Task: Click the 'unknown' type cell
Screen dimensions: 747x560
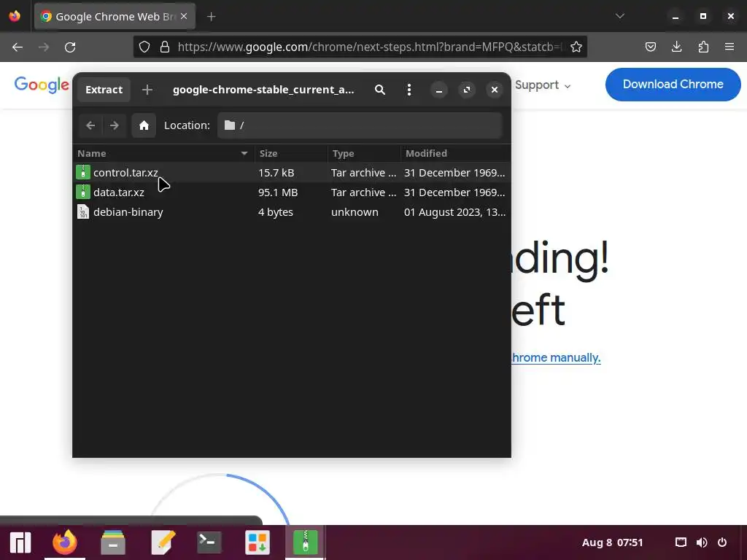Action: pyautogui.click(x=355, y=212)
